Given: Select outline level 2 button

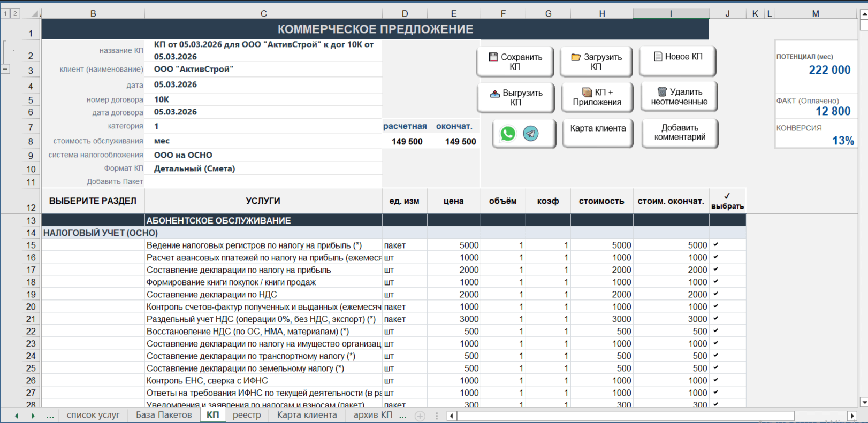Looking at the screenshot, I should click(15, 13).
